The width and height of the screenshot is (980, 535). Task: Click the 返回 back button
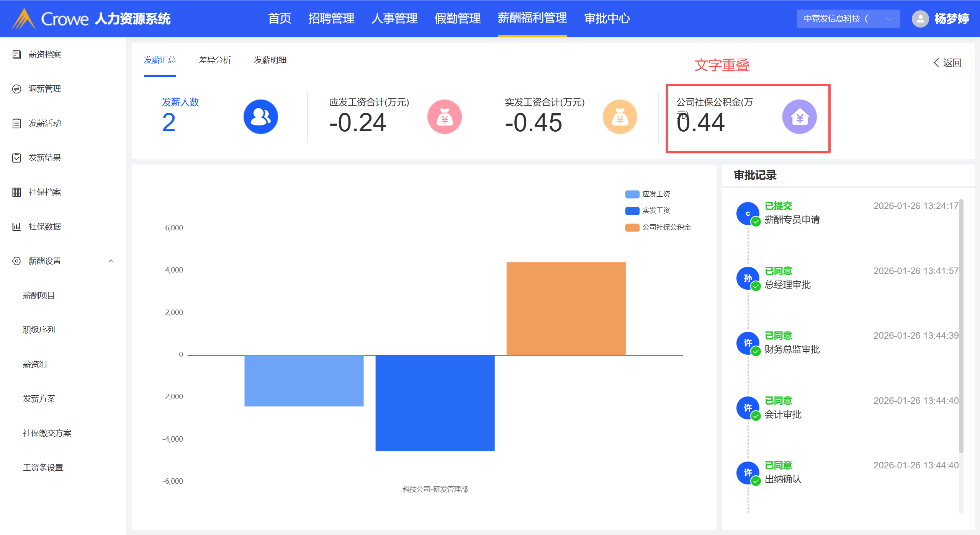(x=947, y=63)
